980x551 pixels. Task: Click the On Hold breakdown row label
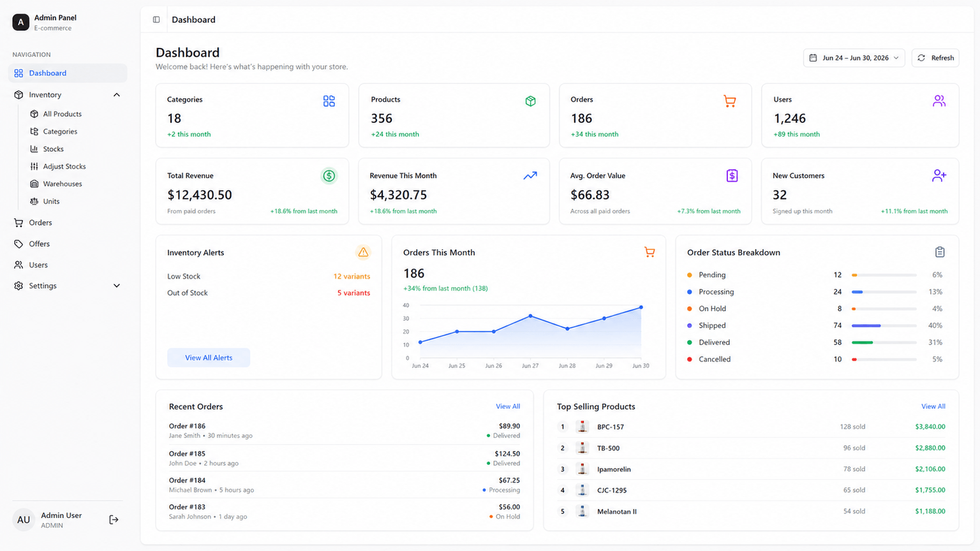713,309
